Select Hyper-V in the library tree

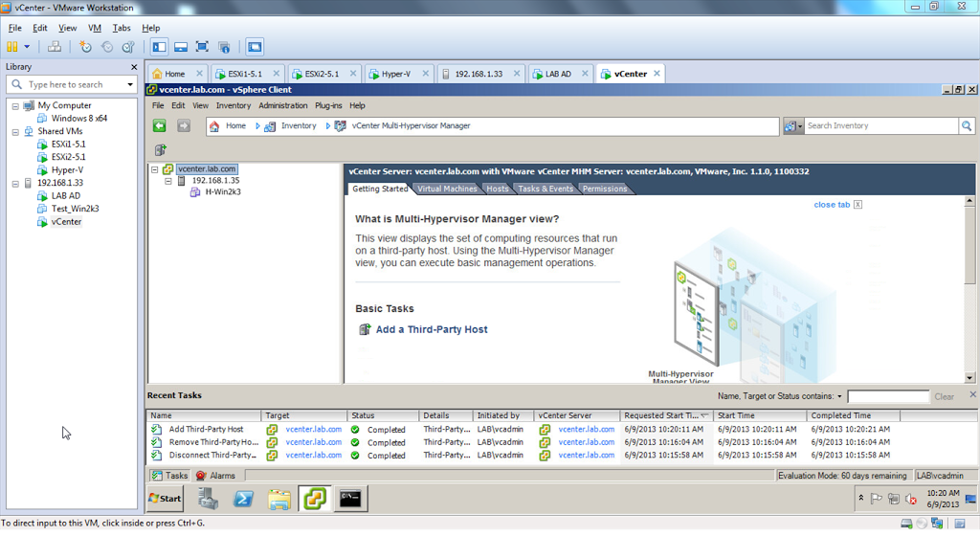point(67,170)
